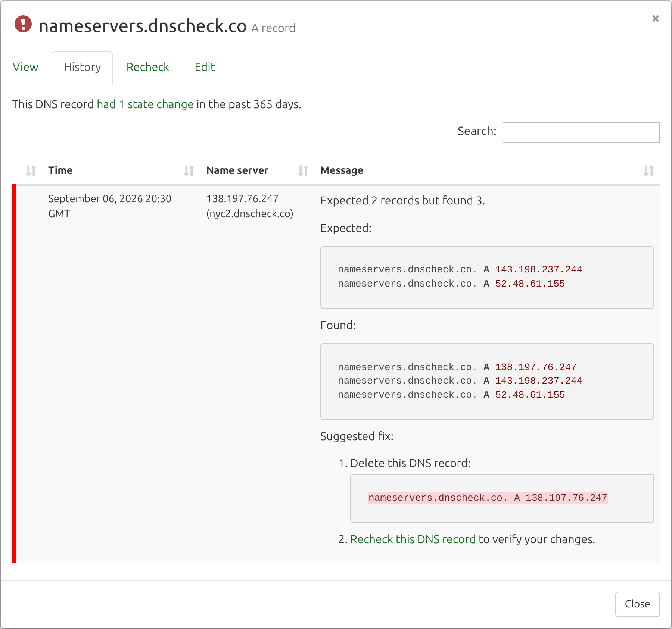Switch to the View tab
This screenshot has width=672, height=629.
[25, 67]
